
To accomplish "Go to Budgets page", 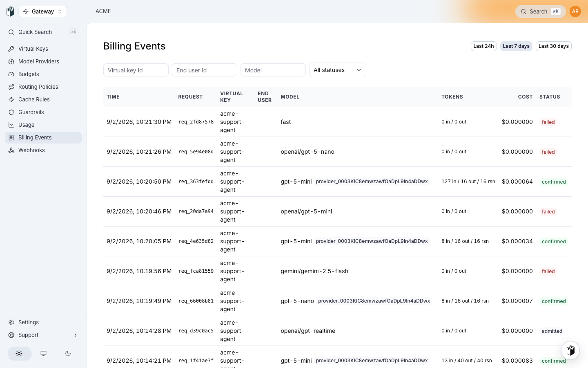I will point(43,74).
